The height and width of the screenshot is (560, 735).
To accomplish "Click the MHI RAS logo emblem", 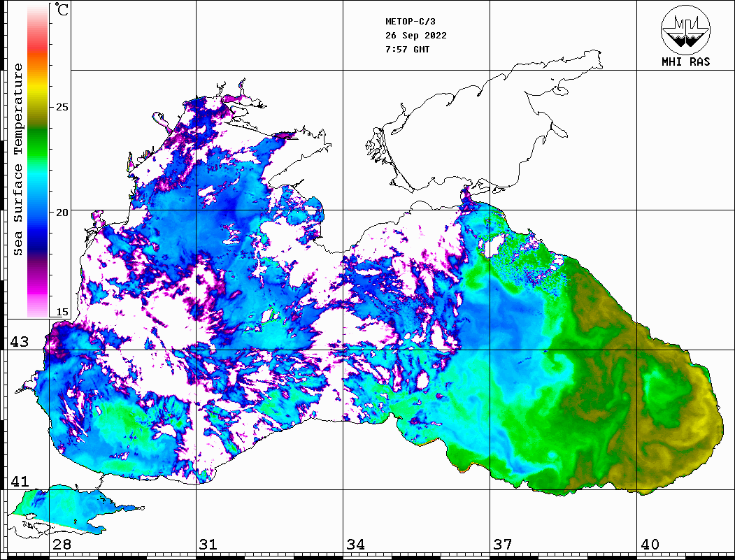I will pos(685,29).
